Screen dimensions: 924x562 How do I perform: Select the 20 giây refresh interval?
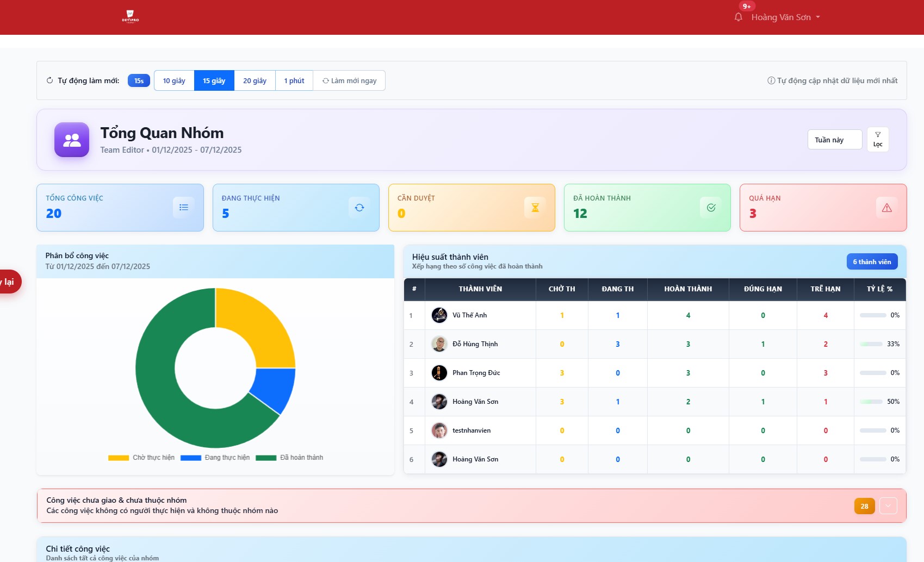pyautogui.click(x=254, y=80)
